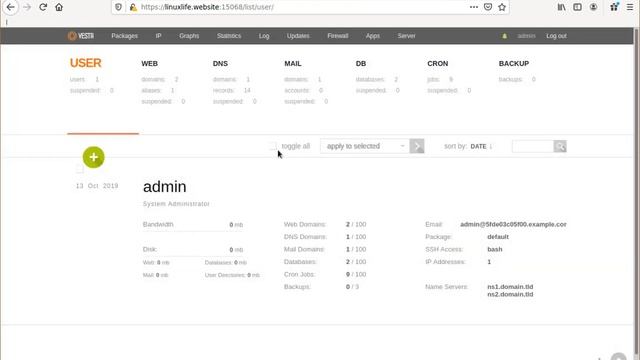Click the 13 Oct 2019 date
Viewport: 640px width, 360px height.
coord(97,186)
